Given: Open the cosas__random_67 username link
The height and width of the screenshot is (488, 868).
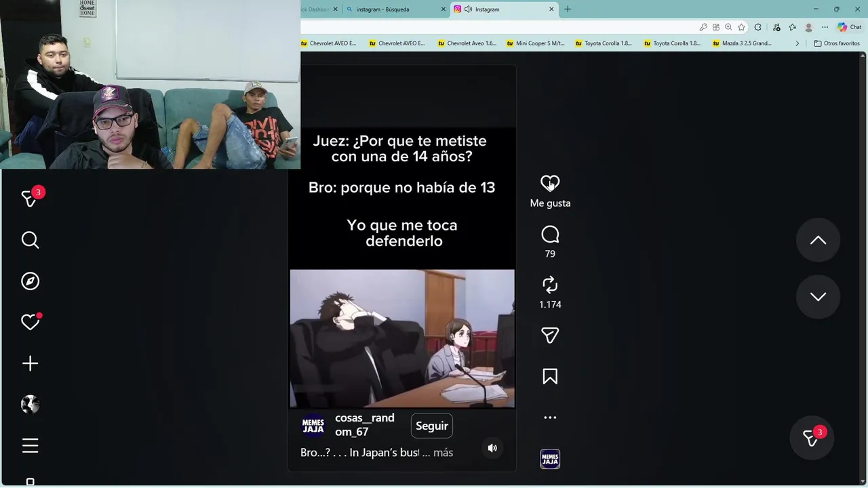Looking at the screenshot, I should pos(365,425).
